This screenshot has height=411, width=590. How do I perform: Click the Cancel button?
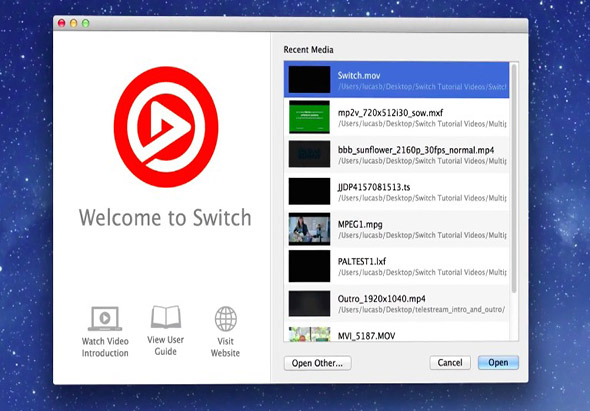pyautogui.click(x=450, y=363)
